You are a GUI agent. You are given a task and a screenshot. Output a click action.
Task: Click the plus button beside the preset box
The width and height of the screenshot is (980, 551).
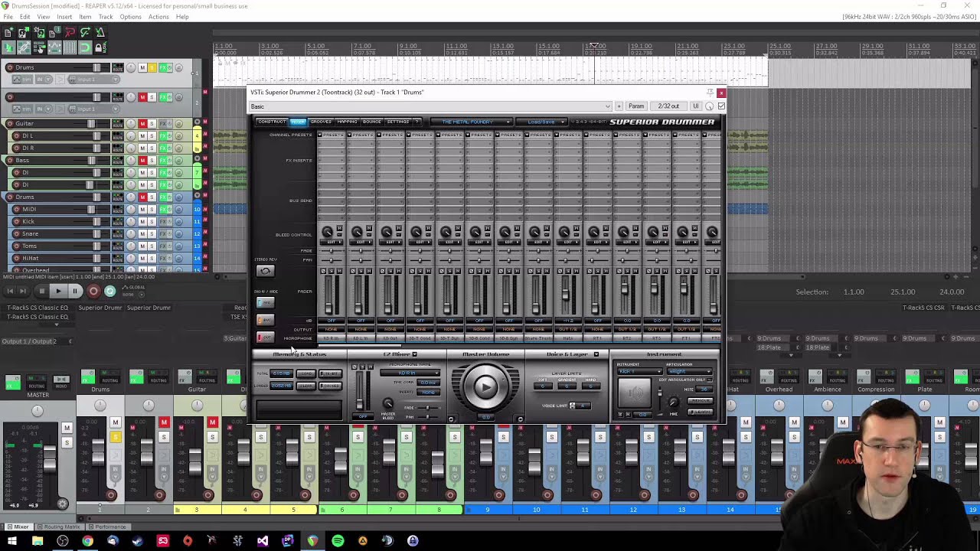(619, 106)
